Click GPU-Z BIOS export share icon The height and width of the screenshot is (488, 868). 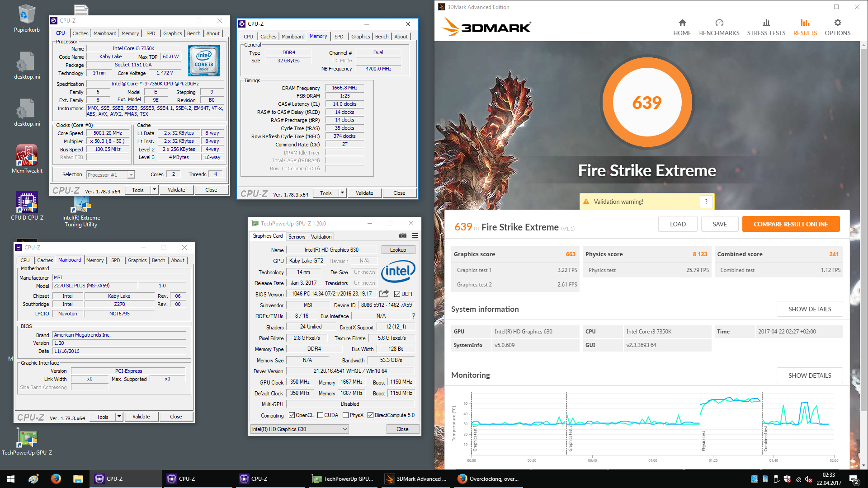tap(384, 294)
